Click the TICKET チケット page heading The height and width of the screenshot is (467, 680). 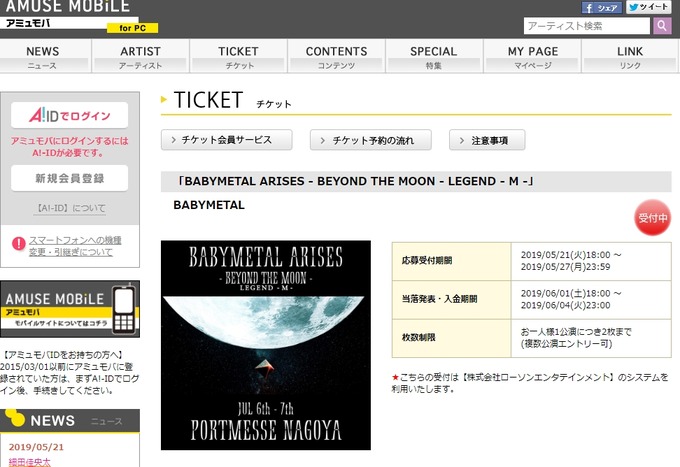point(232,101)
